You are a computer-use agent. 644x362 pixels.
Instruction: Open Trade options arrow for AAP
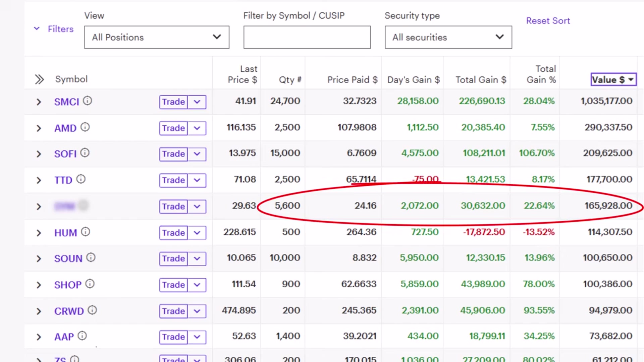tap(197, 337)
